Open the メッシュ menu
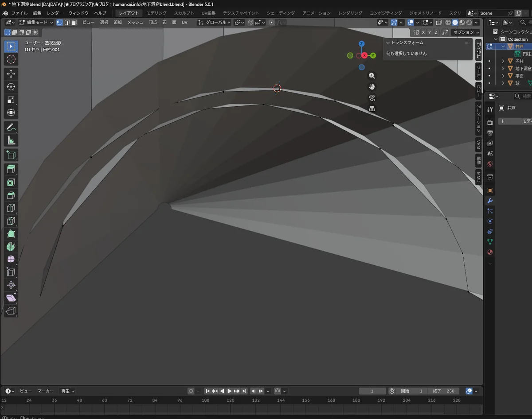This screenshot has width=532, height=419. [x=135, y=22]
